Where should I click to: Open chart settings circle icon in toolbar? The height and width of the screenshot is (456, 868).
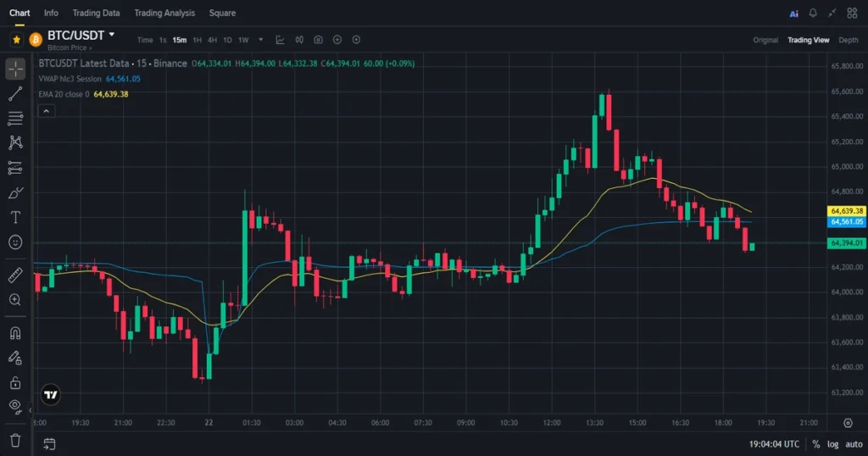(357, 40)
